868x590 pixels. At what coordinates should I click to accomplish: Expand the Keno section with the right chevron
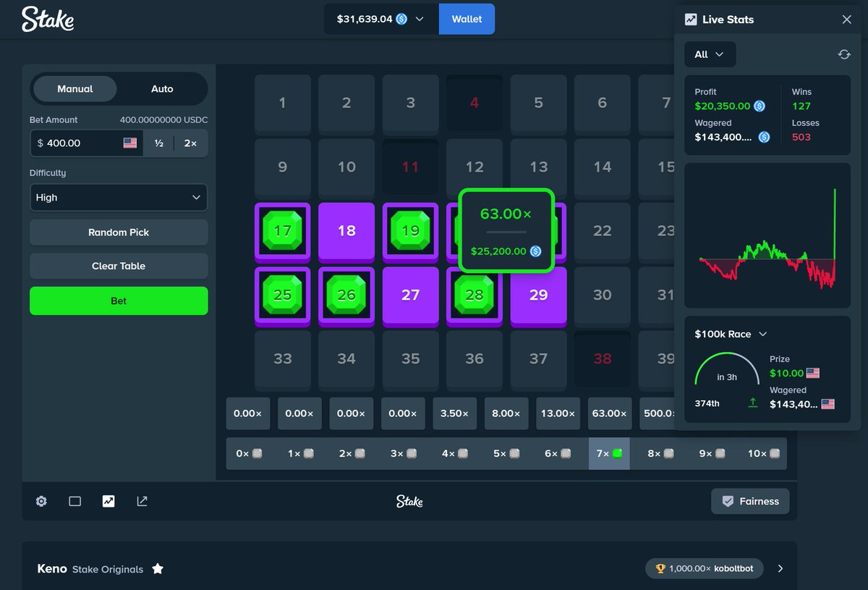point(780,569)
